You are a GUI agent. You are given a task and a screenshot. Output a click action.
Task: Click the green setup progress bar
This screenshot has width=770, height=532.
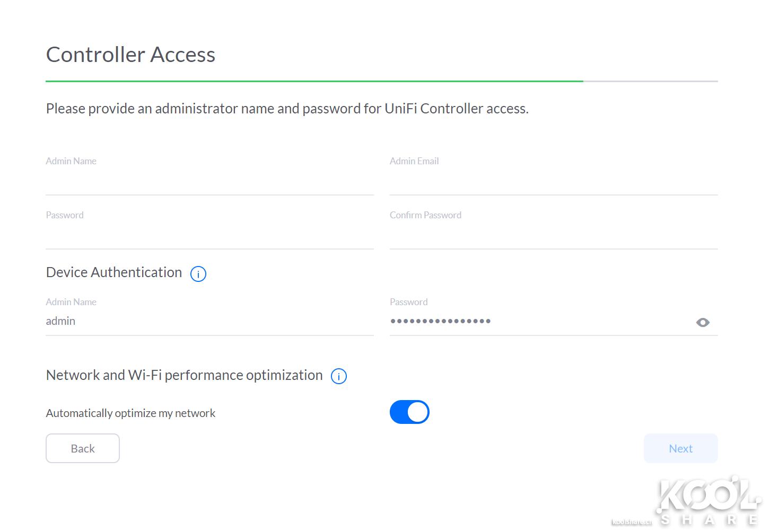[x=314, y=81]
